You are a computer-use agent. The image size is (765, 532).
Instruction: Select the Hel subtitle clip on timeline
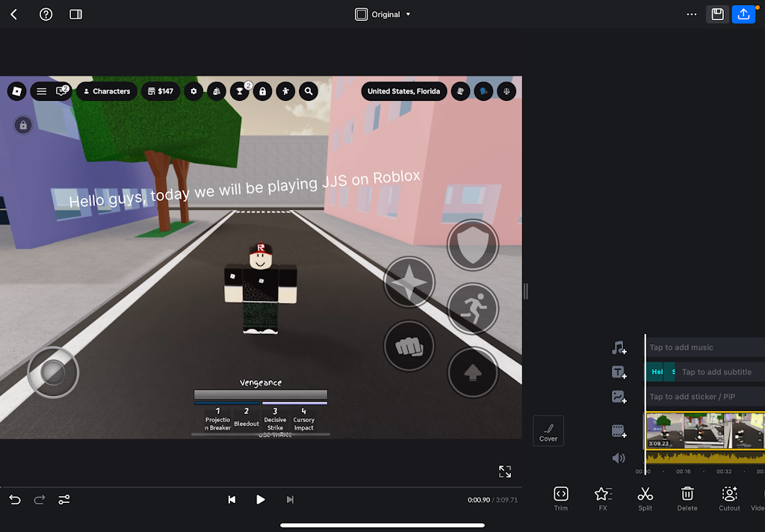click(x=655, y=372)
